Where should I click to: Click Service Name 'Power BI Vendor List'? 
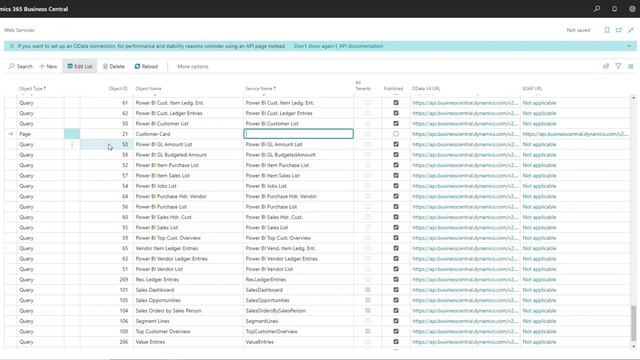pos(269,269)
